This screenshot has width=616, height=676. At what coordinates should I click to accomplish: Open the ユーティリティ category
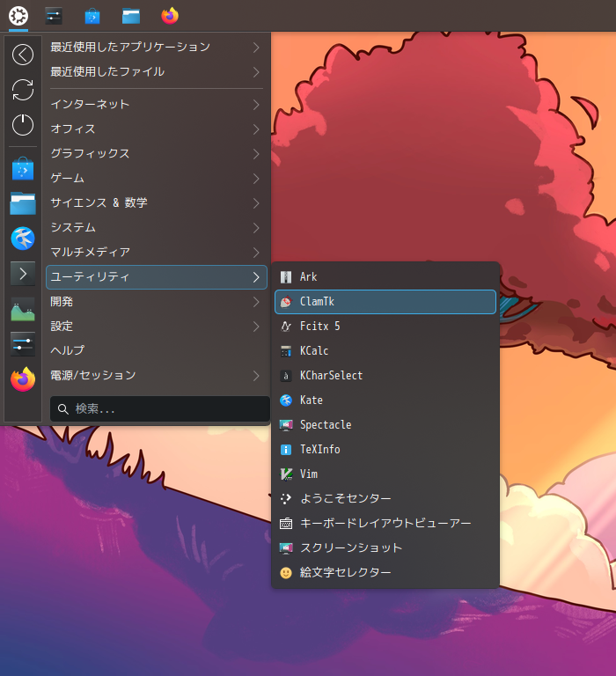click(157, 276)
